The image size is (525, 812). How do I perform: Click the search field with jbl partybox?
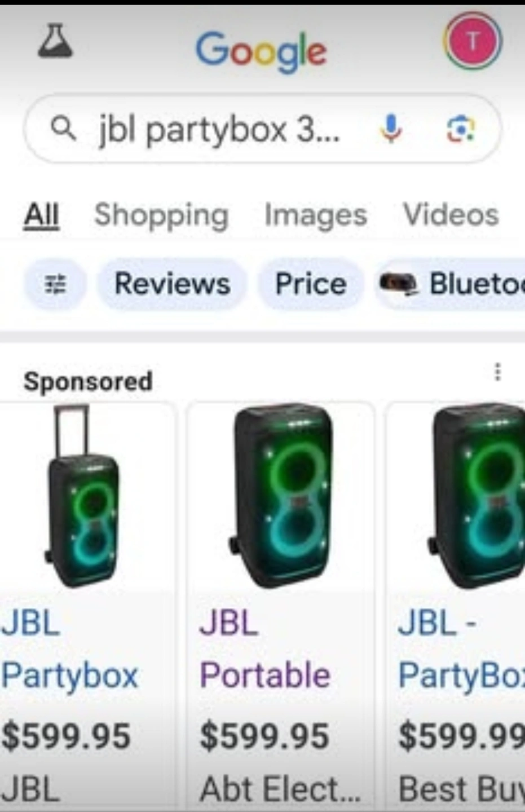pos(262,129)
